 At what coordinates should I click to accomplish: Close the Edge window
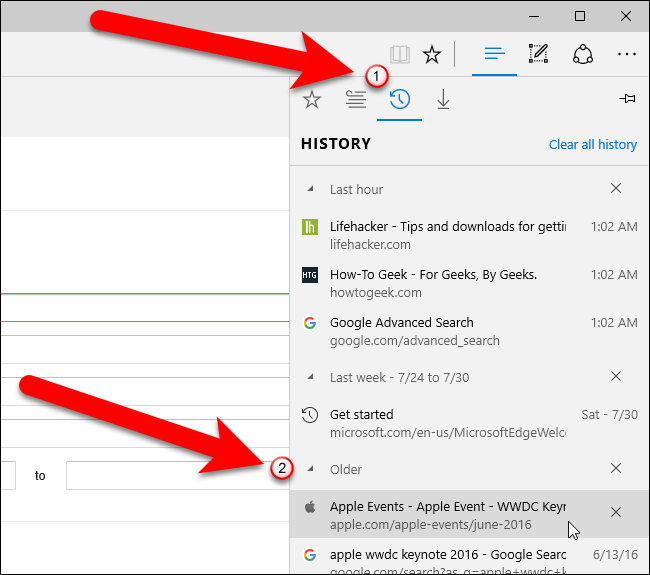[x=626, y=17]
